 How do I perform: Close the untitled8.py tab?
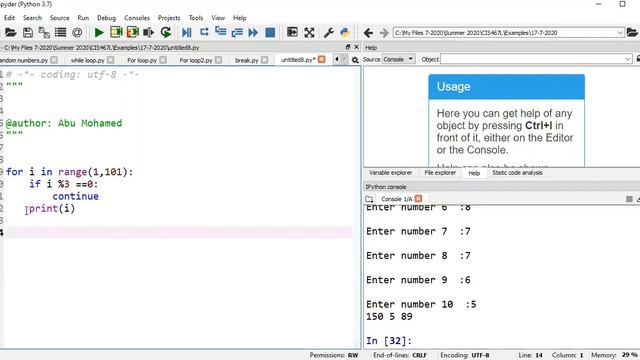[x=322, y=60]
